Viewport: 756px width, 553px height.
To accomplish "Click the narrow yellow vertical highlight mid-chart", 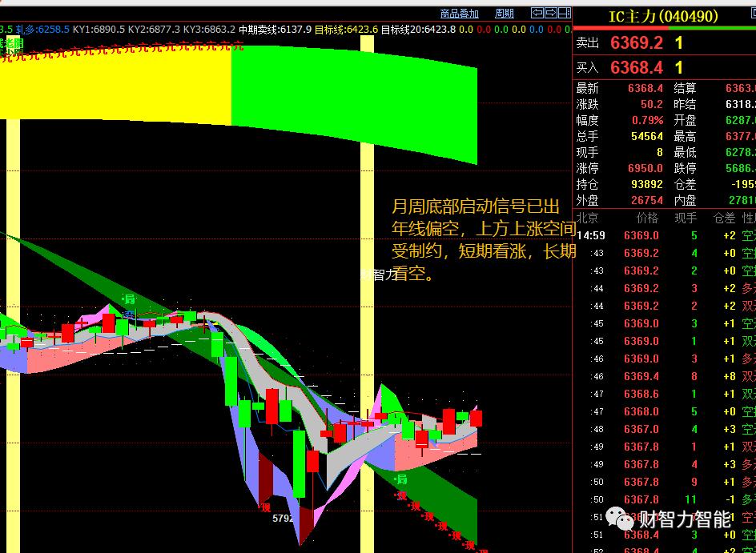I will click(x=368, y=294).
